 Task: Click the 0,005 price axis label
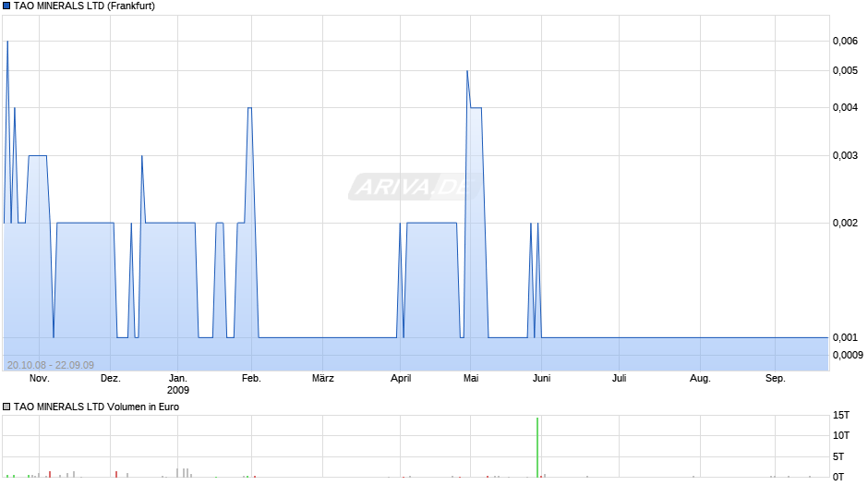[x=845, y=70]
